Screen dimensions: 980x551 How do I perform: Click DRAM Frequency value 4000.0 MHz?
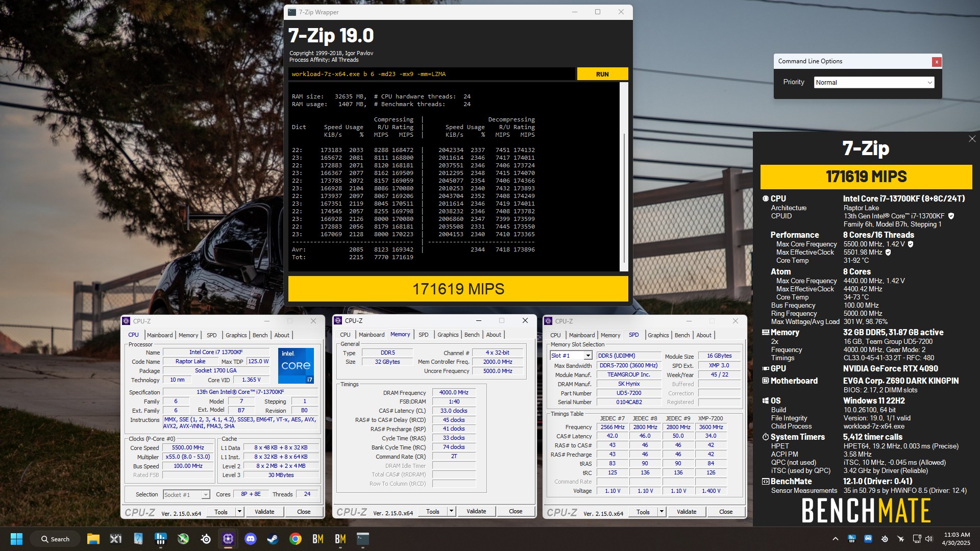click(454, 392)
